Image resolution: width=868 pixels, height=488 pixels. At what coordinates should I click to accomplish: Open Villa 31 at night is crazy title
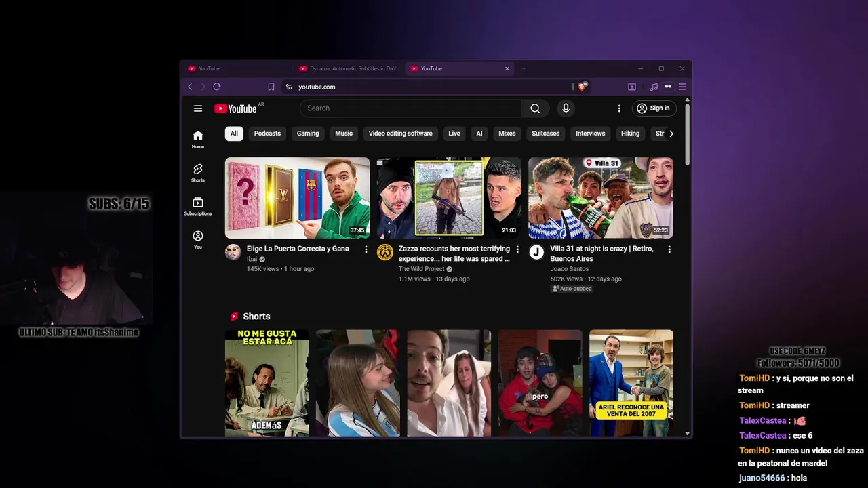pos(601,253)
